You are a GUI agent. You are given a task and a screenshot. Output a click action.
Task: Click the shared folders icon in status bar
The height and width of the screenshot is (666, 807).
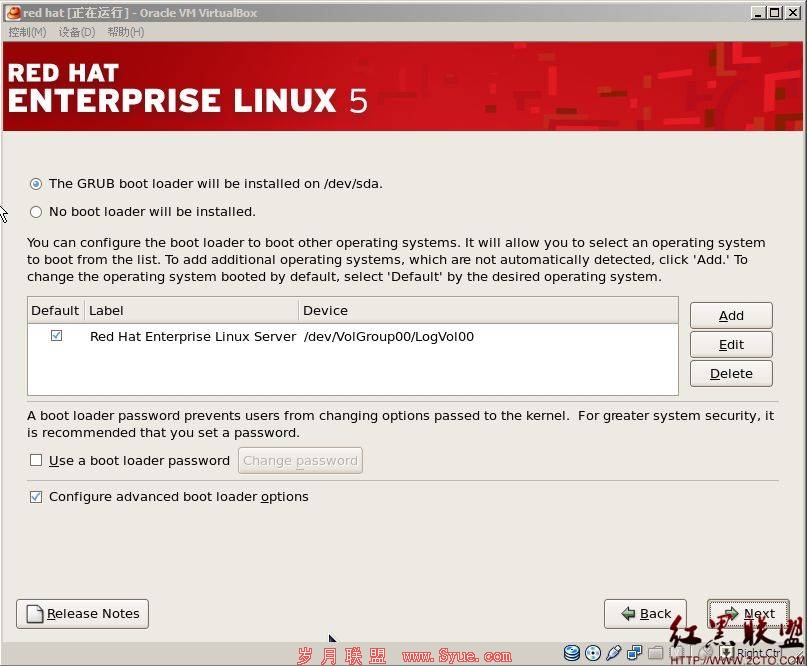tap(655, 653)
